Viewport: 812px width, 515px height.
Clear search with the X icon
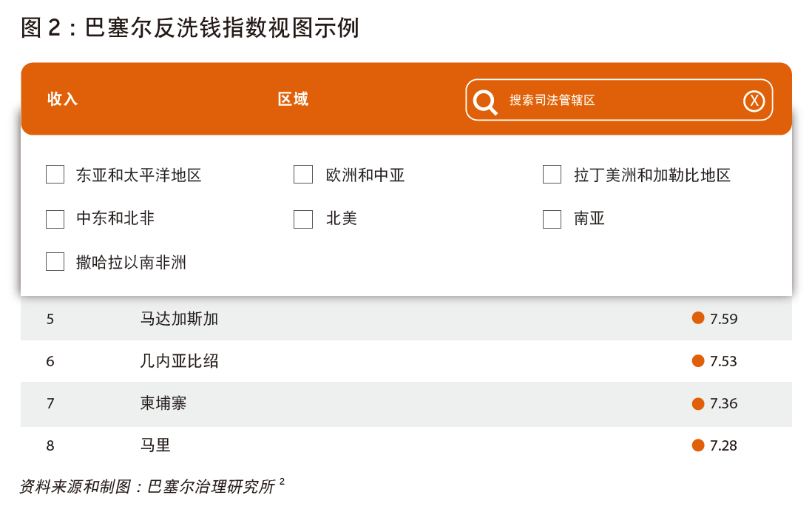coord(753,101)
